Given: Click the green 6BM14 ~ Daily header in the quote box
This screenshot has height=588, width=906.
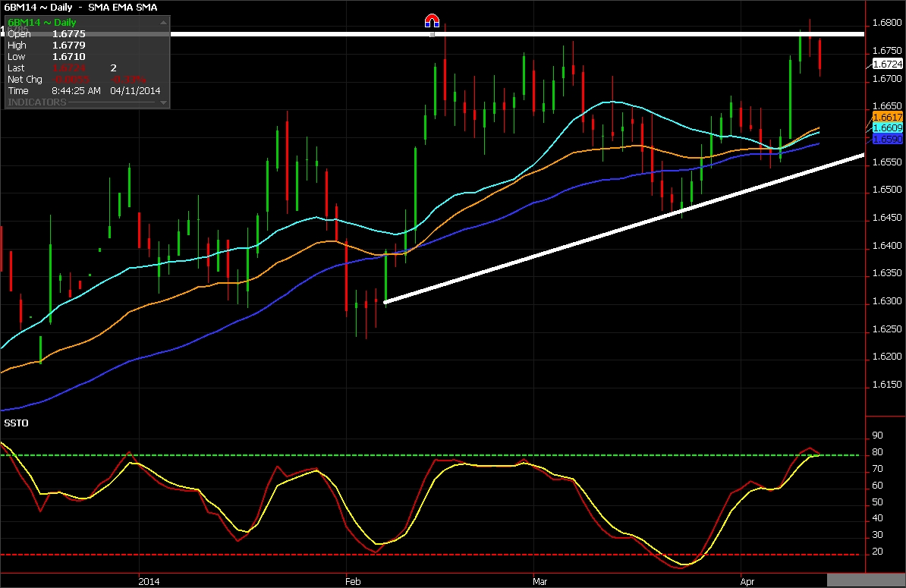Looking at the screenshot, I should (42, 22).
